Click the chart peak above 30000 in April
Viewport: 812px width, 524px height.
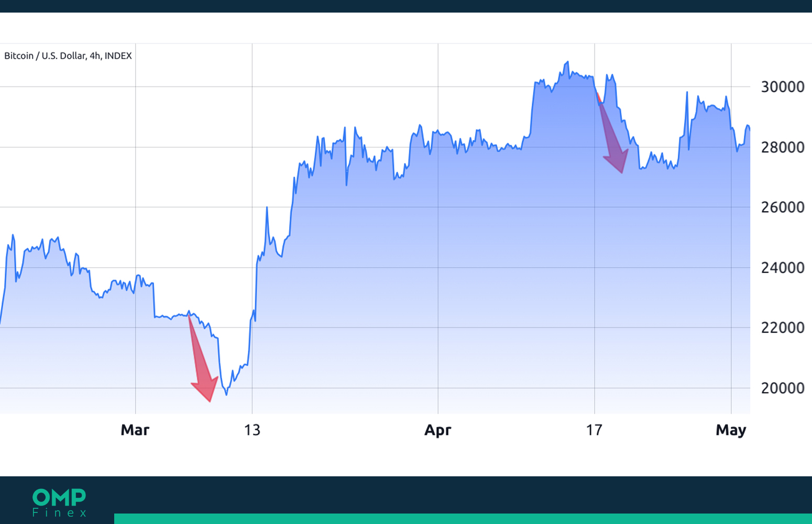(x=567, y=62)
